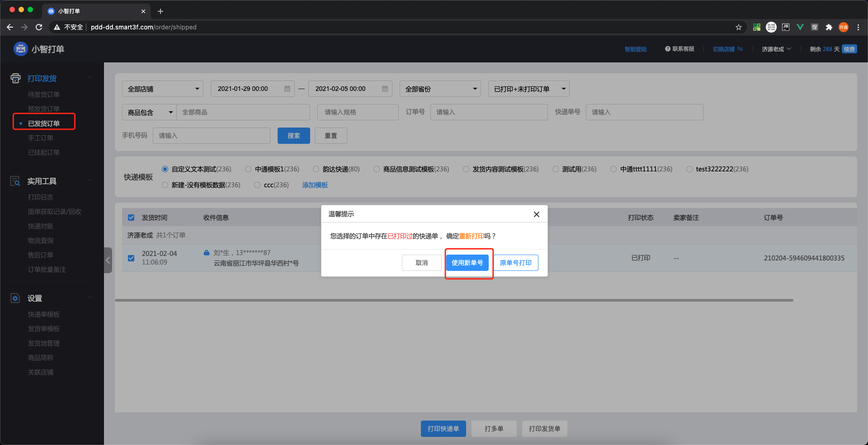Select the 中通模板1(236) template radio

(x=248, y=169)
